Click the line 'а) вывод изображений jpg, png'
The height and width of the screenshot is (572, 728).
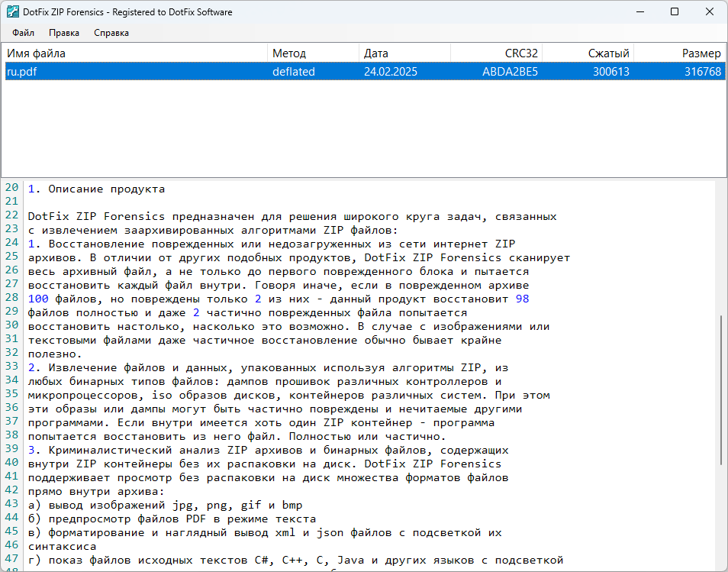point(166,505)
